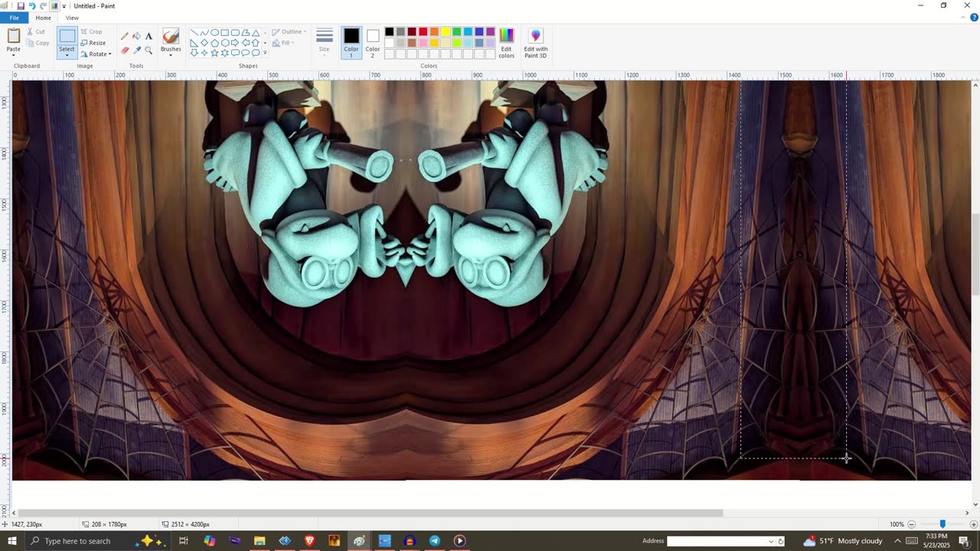Click the Crop button
Image resolution: width=980 pixels, height=551 pixels.
pyautogui.click(x=92, y=31)
